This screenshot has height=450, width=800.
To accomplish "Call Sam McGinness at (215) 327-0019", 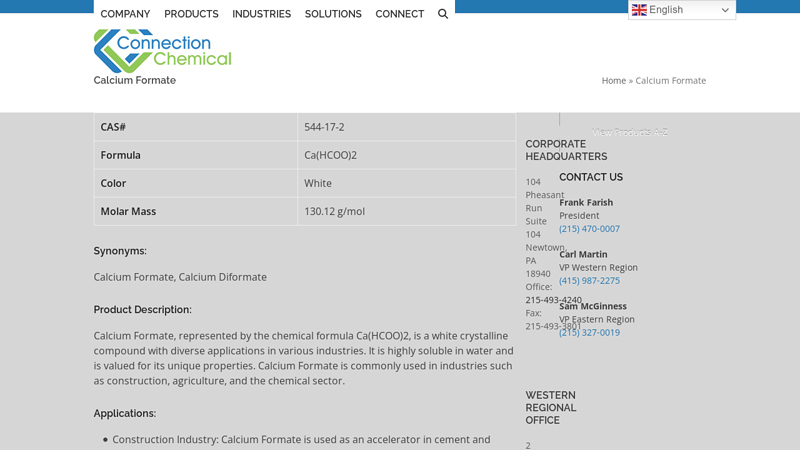I will (589, 333).
